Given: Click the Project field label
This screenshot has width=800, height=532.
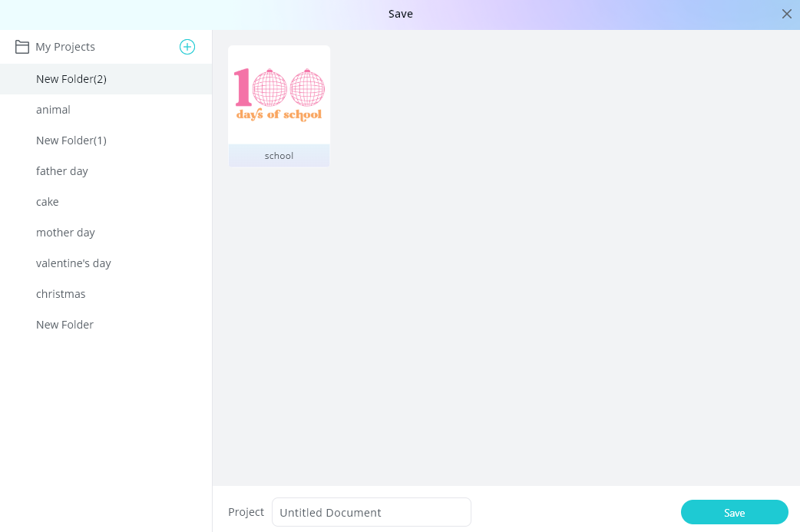Looking at the screenshot, I should 246,512.
